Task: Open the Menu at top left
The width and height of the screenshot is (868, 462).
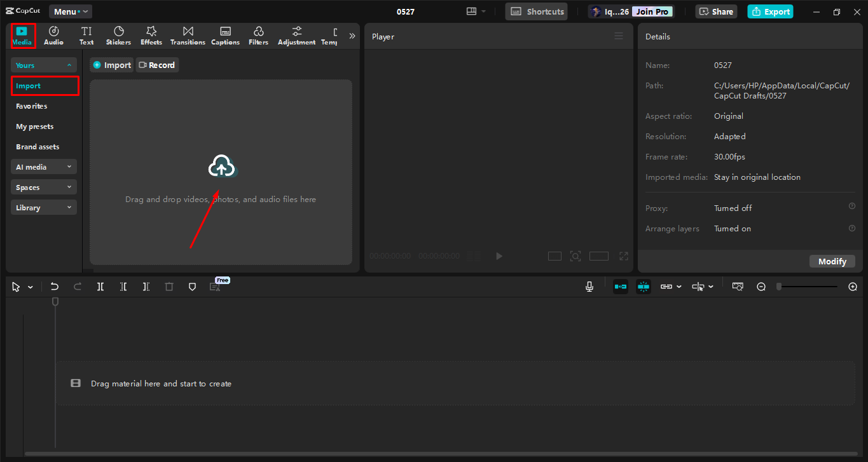Action: click(x=70, y=11)
